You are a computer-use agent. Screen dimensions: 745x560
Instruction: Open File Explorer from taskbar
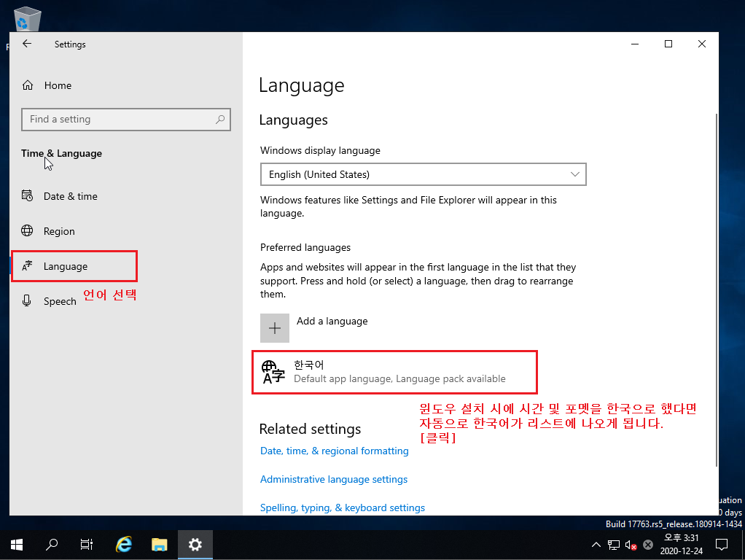[160, 545]
